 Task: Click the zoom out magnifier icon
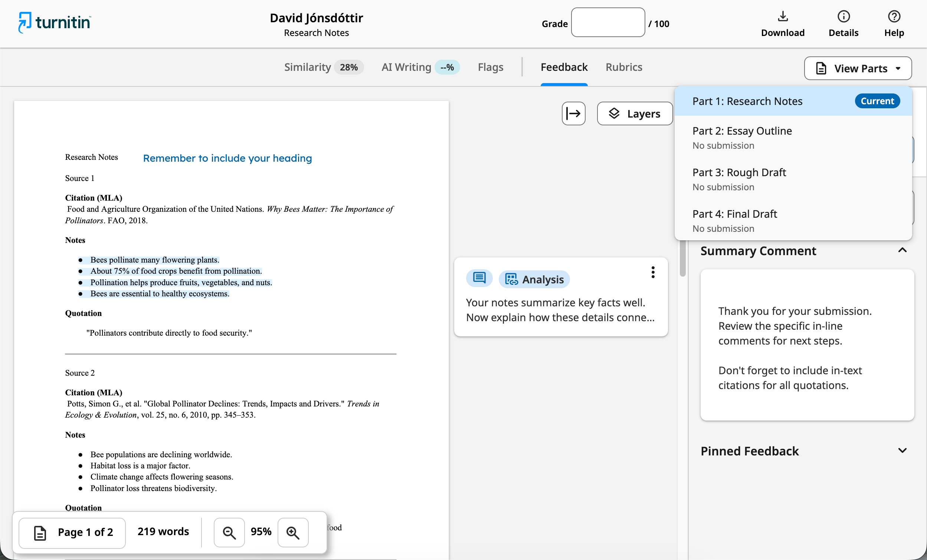229,532
